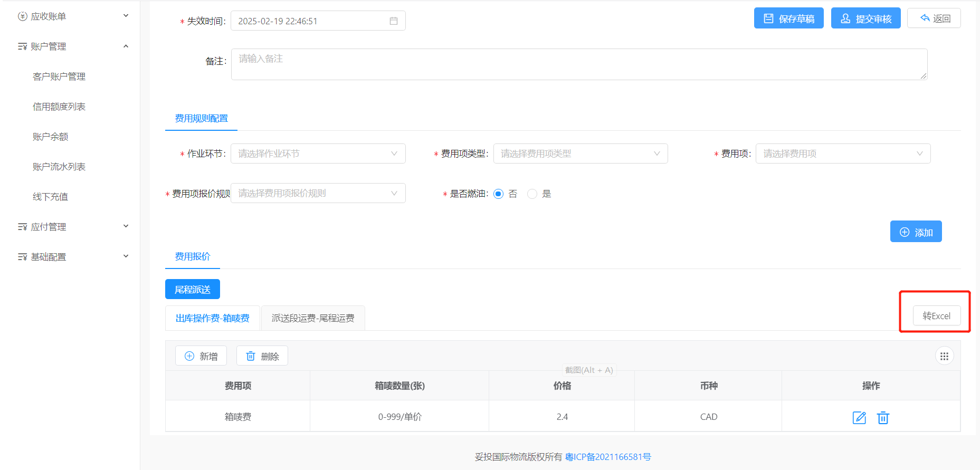Select 是 for 是否燃油
980x470 pixels.
click(532, 194)
